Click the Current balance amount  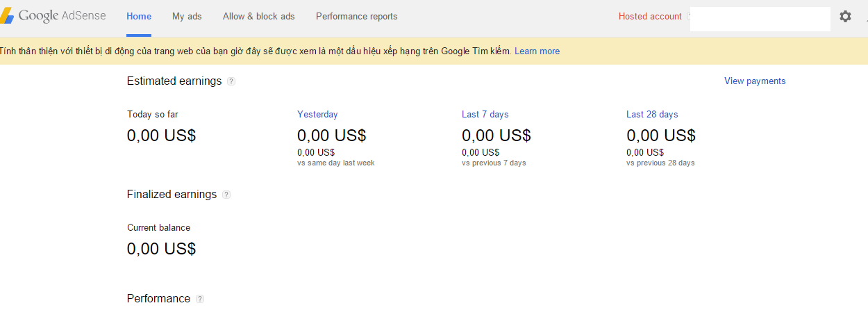tap(161, 249)
